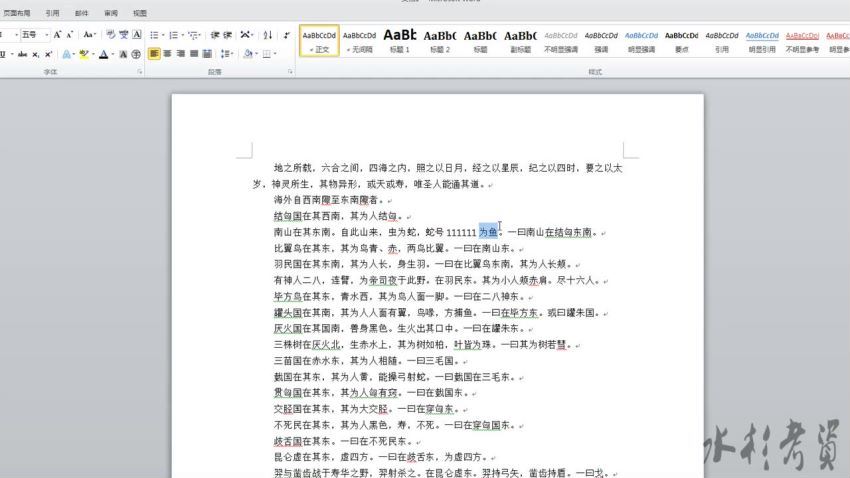Select align right button

click(181, 54)
